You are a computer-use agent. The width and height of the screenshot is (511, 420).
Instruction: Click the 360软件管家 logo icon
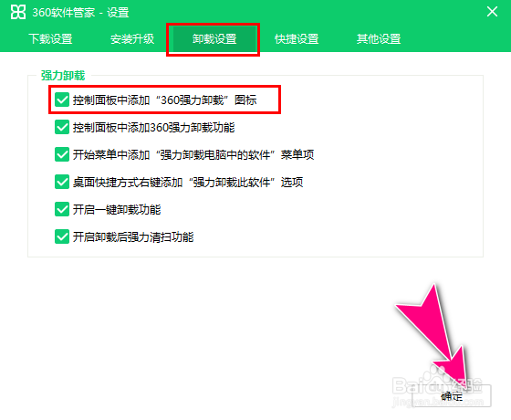[x=18, y=12]
